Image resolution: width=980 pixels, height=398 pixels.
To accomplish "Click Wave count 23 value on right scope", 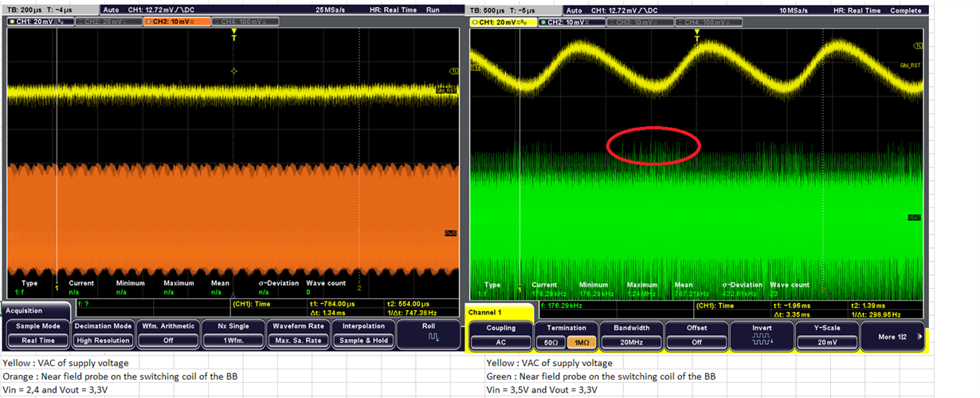I will 773,294.
